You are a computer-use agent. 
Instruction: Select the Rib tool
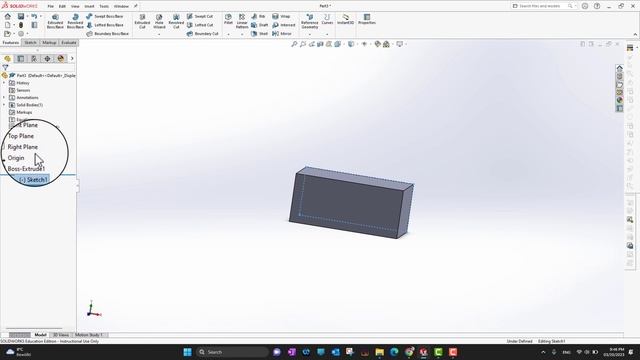258,16
